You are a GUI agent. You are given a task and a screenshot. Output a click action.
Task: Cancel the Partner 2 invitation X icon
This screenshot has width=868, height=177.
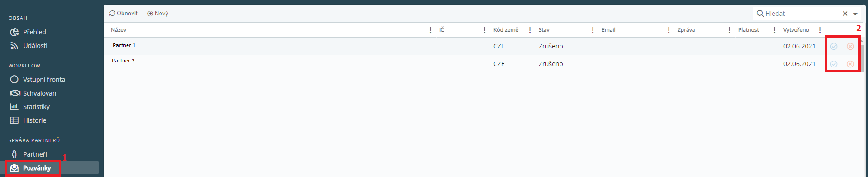[850, 64]
